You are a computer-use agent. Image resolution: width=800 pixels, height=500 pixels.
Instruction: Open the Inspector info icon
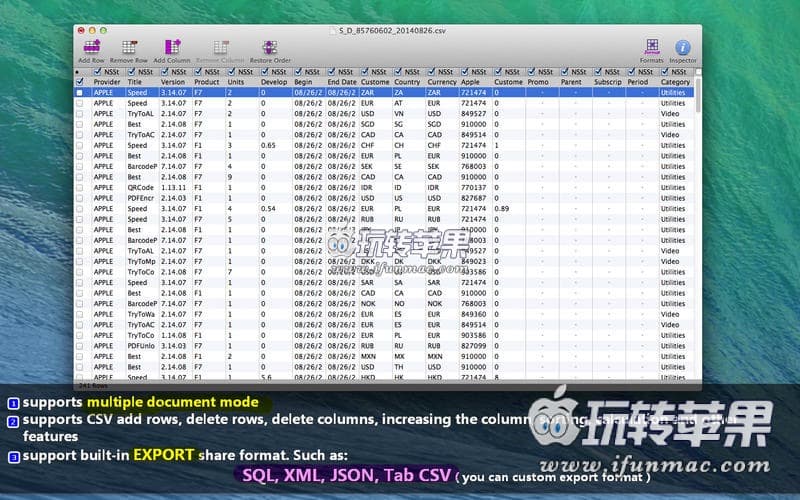[x=683, y=47]
